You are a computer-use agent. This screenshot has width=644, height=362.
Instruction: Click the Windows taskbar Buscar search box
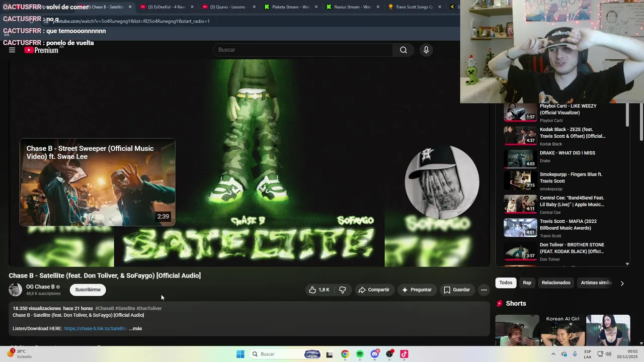[286, 354]
